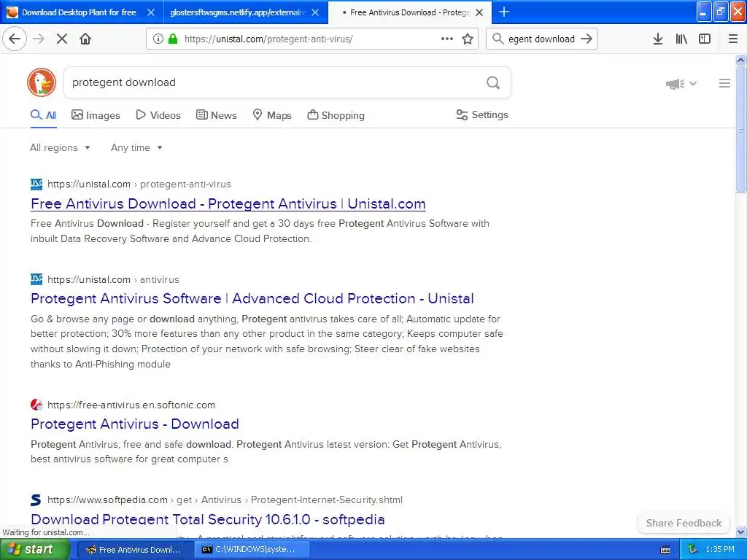
Task: Click the page scrollbar up arrow
Action: pyautogui.click(x=740, y=60)
